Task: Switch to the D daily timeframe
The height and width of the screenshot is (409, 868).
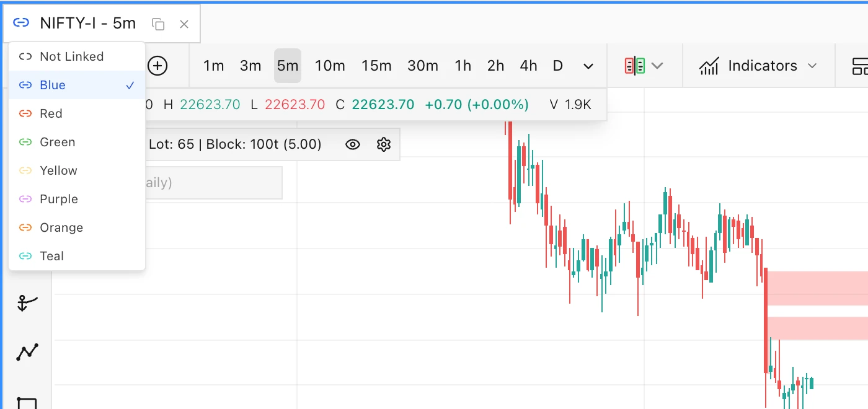Action: pyautogui.click(x=558, y=66)
